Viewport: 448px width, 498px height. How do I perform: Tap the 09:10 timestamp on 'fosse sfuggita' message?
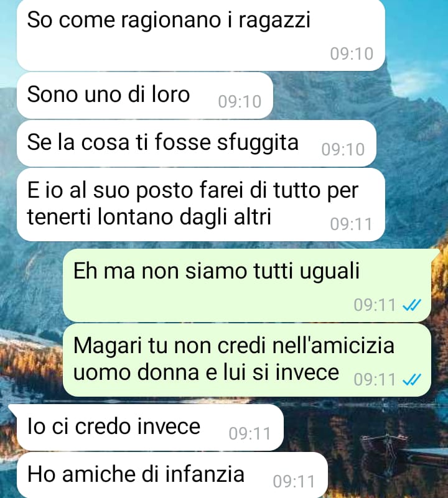(x=343, y=150)
